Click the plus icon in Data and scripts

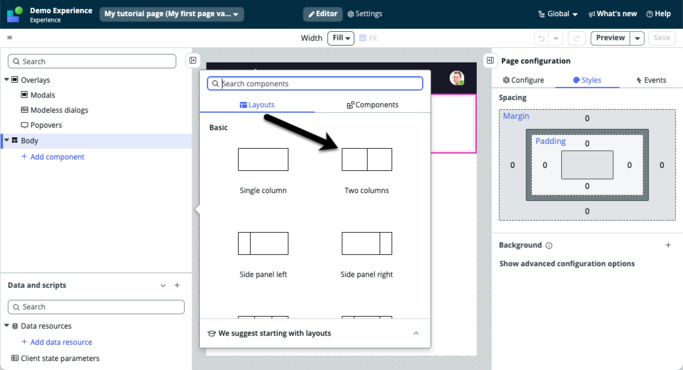pyautogui.click(x=177, y=285)
